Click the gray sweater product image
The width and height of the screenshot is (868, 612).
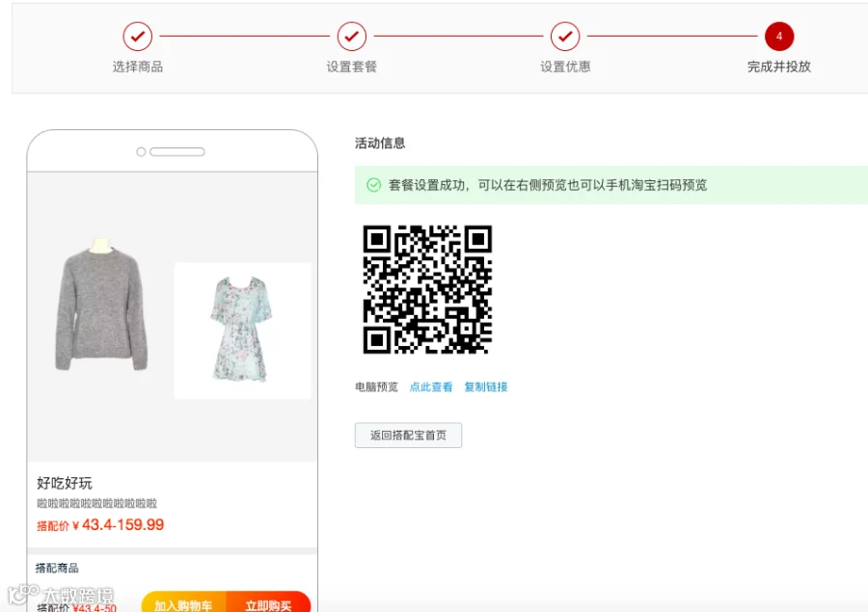(100, 305)
